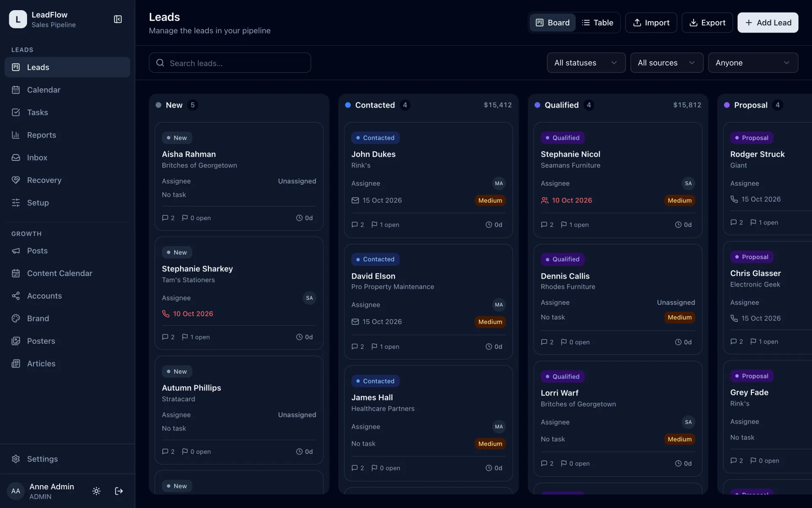Open the Anyone assignee dropdown
812x508 pixels.
tap(753, 63)
